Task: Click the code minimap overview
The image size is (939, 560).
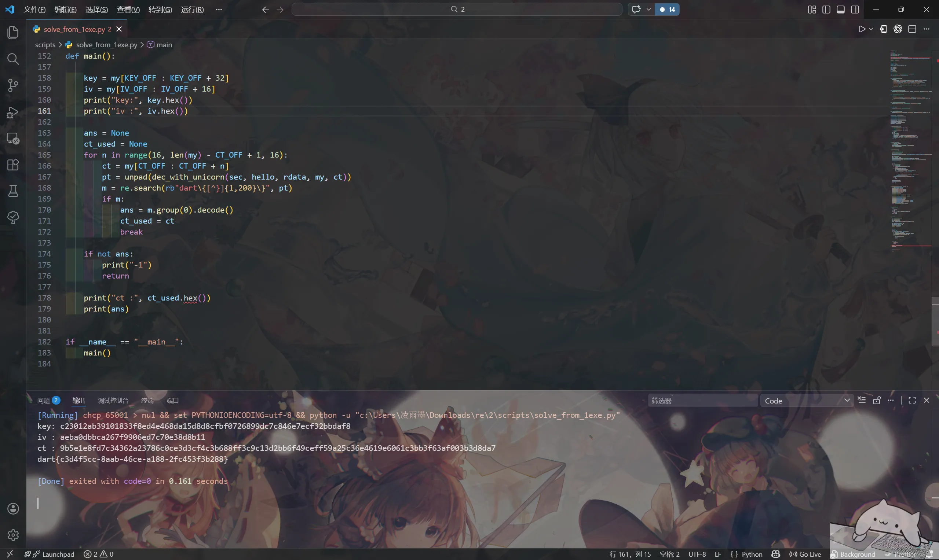Action: point(910,151)
